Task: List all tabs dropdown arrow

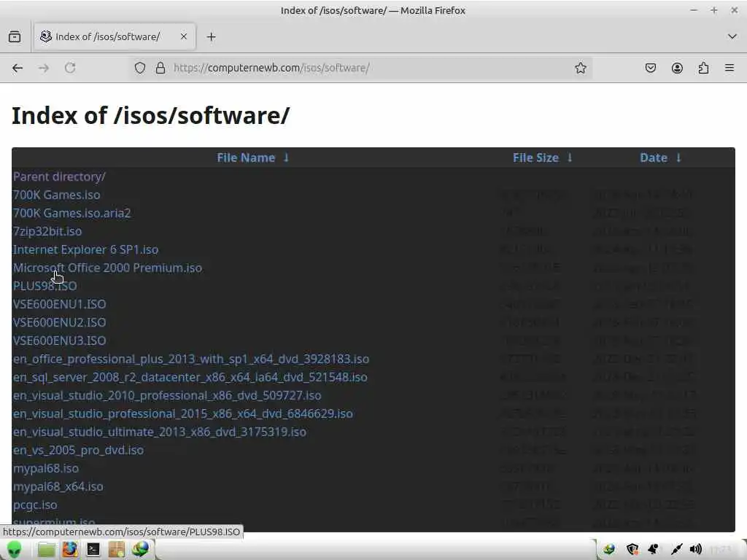Action: point(732,36)
